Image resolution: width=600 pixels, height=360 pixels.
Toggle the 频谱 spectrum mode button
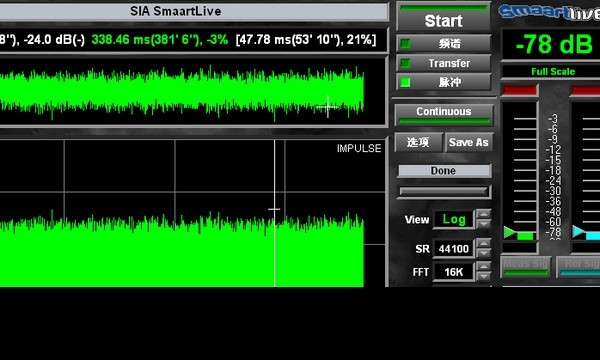click(x=443, y=43)
